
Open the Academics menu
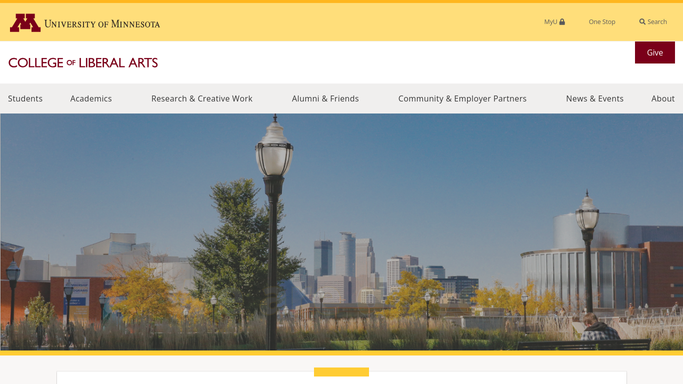[91, 98]
